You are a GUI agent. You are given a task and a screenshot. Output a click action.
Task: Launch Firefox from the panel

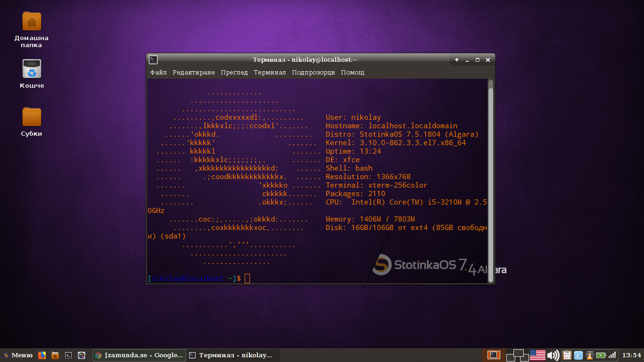pos(42,355)
